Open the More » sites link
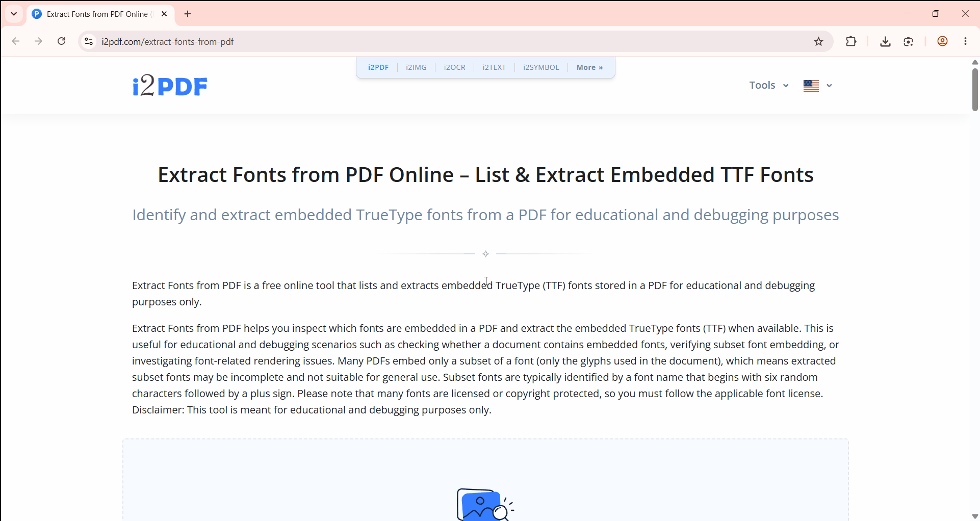This screenshot has height=521, width=980. point(589,67)
